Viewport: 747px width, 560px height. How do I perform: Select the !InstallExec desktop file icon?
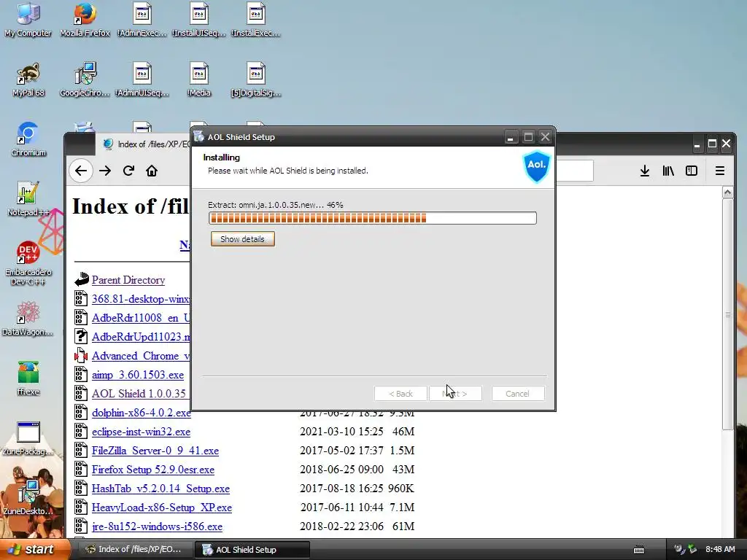click(x=256, y=20)
